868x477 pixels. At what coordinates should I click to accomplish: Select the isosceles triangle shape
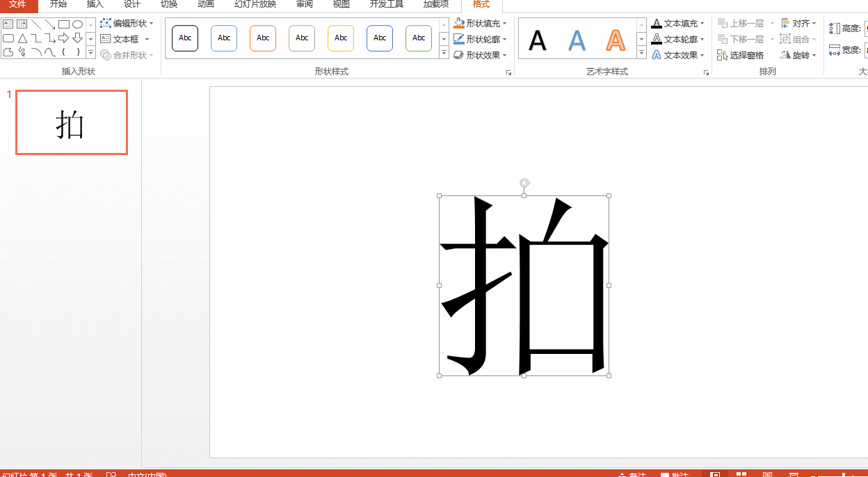pyautogui.click(x=22, y=38)
